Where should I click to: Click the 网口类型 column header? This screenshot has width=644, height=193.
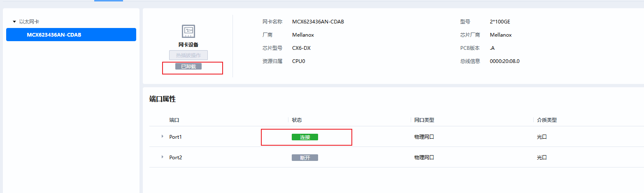click(424, 120)
